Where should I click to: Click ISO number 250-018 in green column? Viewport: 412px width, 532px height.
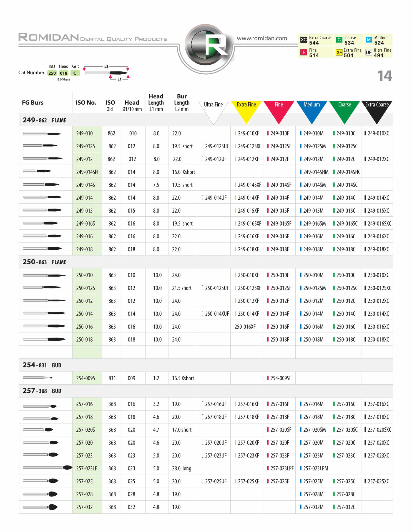pyautogui.click(x=84, y=339)
